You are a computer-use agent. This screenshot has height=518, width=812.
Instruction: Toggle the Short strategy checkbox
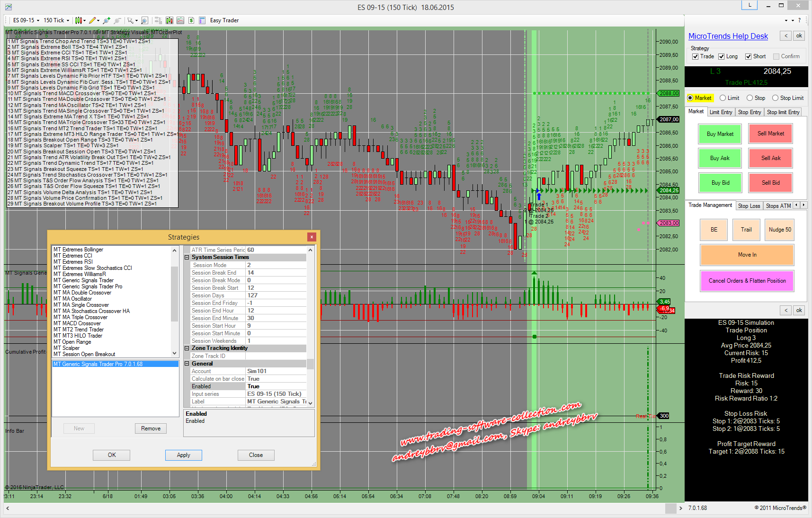click(x=749, y=56)
